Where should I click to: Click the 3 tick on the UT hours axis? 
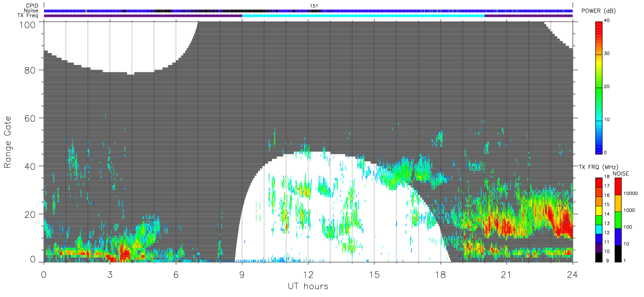(110, 274)
